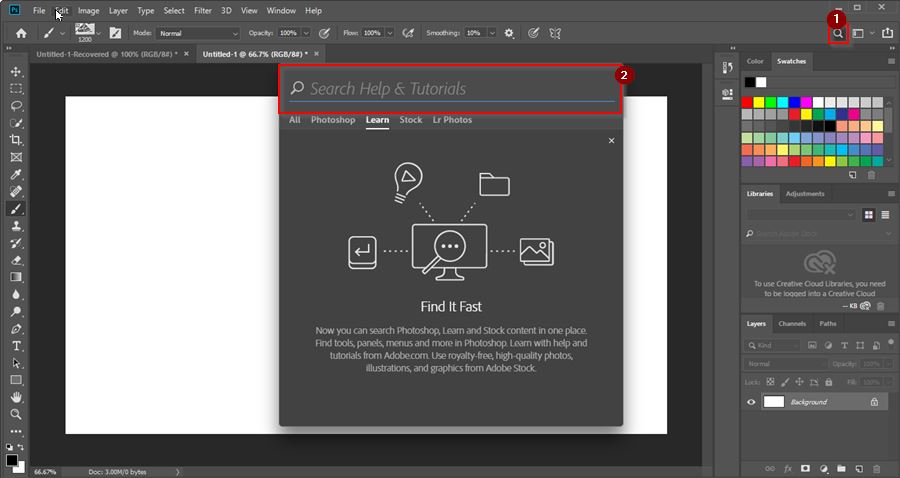The width and height of the screenshot is (900, 478).
Task: Select the Pen tool
Action: point(16,329)
